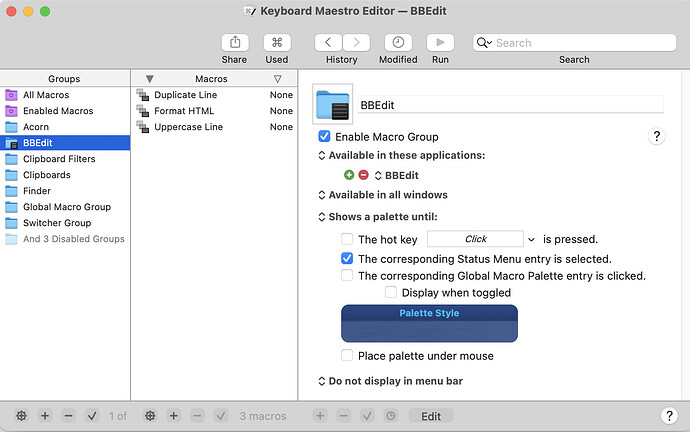Run the selected macro
690x432 pixels.
tap(440, 43)
